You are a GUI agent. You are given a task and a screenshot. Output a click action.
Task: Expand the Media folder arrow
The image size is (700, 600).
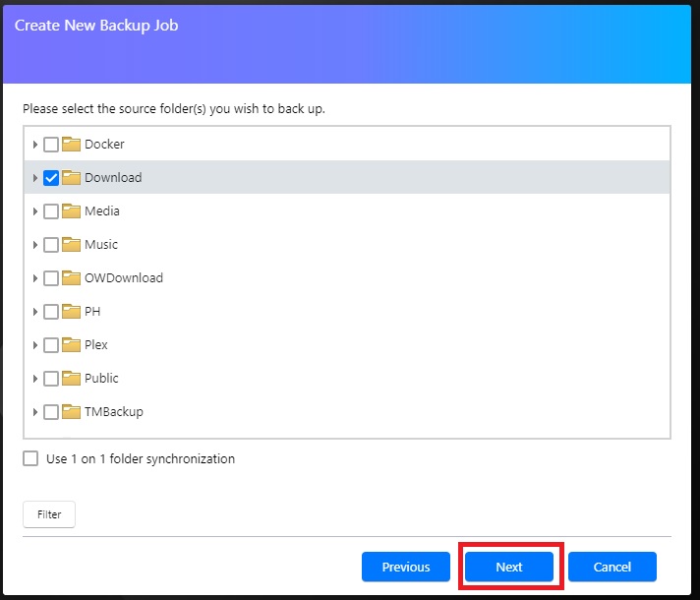click(34, 210)
